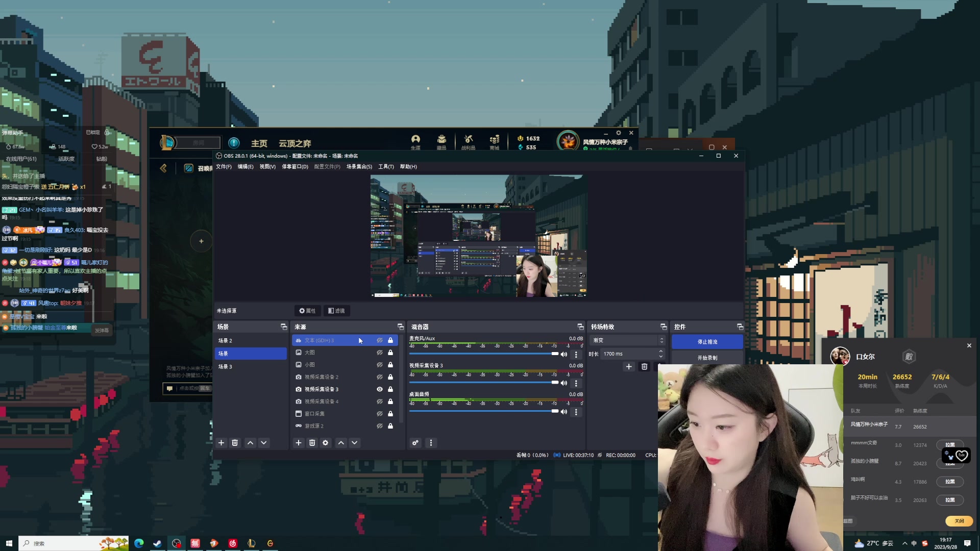
Task: Remove selected source with trash icon
Action: click(312, 443)
